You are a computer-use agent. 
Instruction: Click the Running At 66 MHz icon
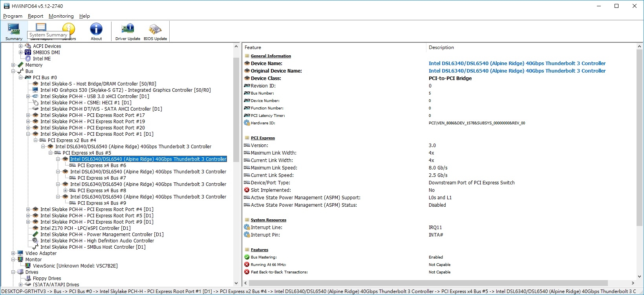[247, 265]
